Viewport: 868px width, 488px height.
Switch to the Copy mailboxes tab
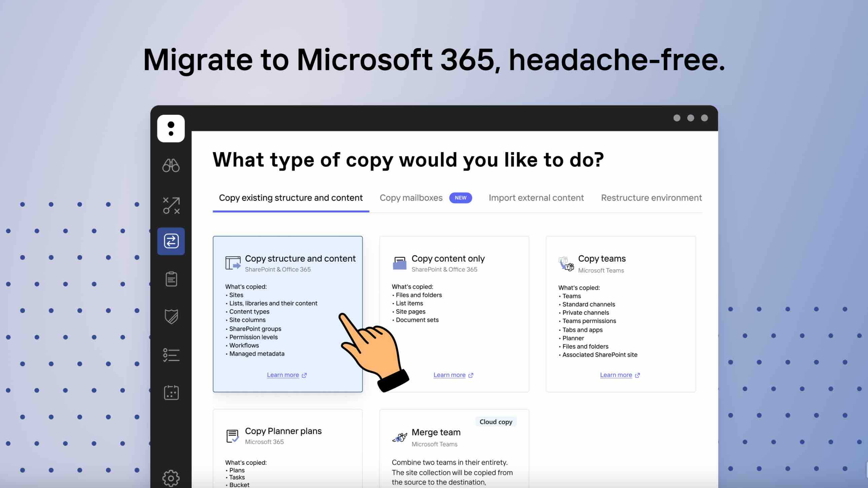tap(411, 198)
